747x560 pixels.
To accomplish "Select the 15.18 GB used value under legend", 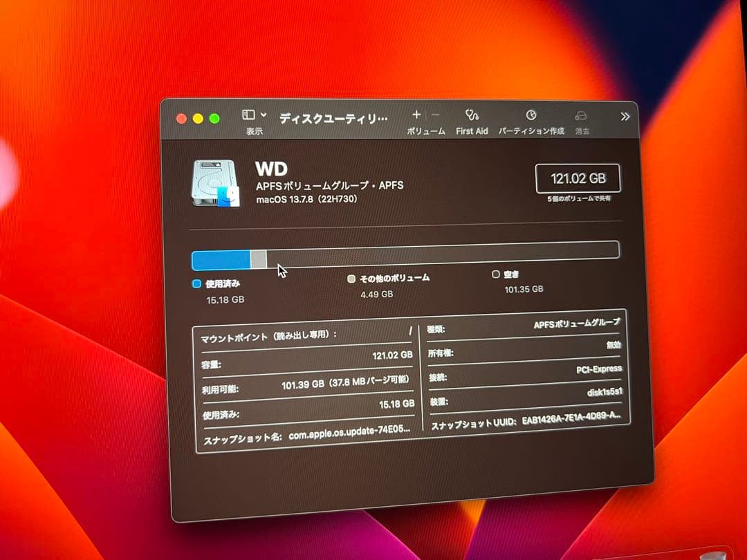I will 225,300.
